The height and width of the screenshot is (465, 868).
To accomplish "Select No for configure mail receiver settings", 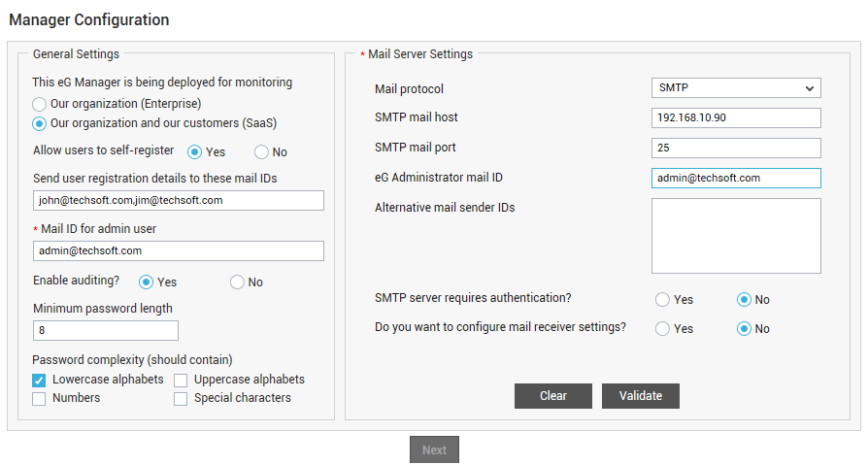I will click(744, 329).
